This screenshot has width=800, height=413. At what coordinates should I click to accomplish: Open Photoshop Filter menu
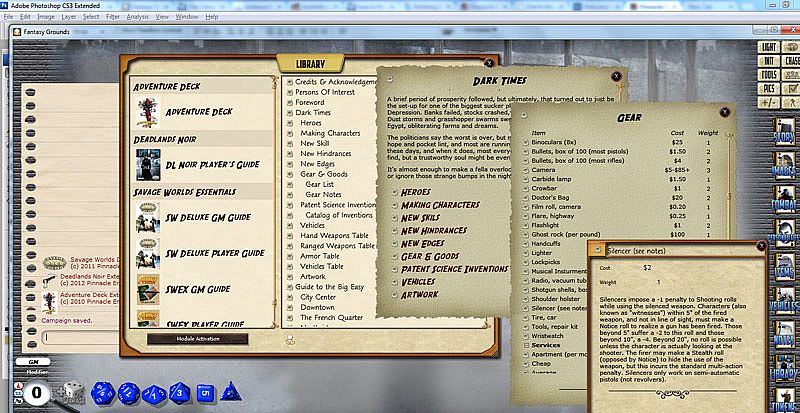(113, 17)
